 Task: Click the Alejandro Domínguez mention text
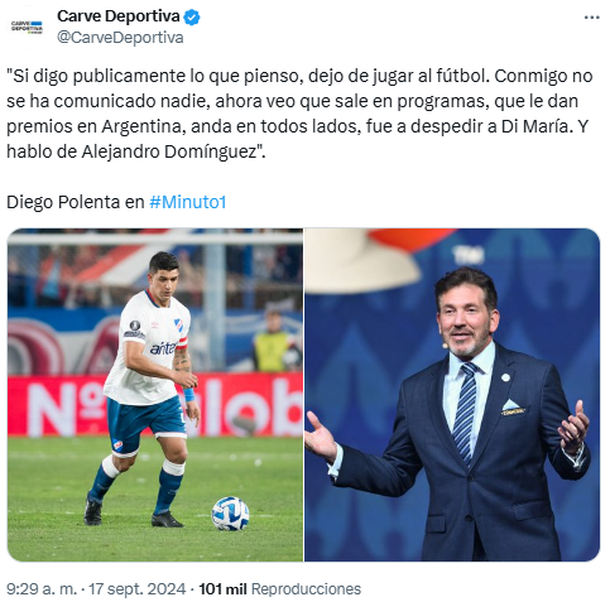170,152
